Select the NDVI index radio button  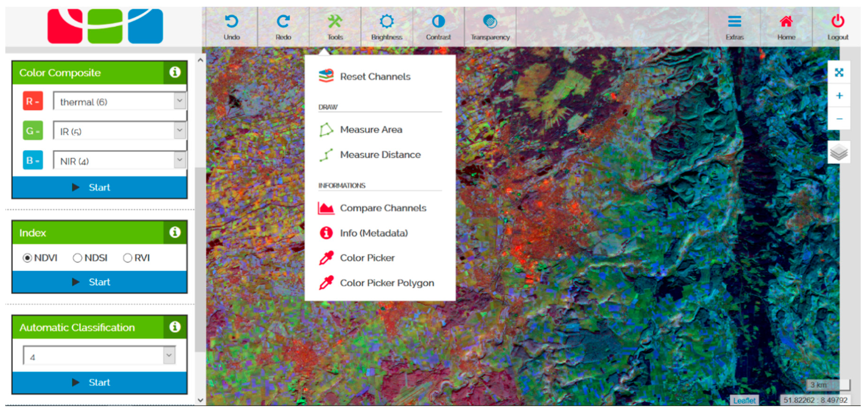(x=27, y=258)
